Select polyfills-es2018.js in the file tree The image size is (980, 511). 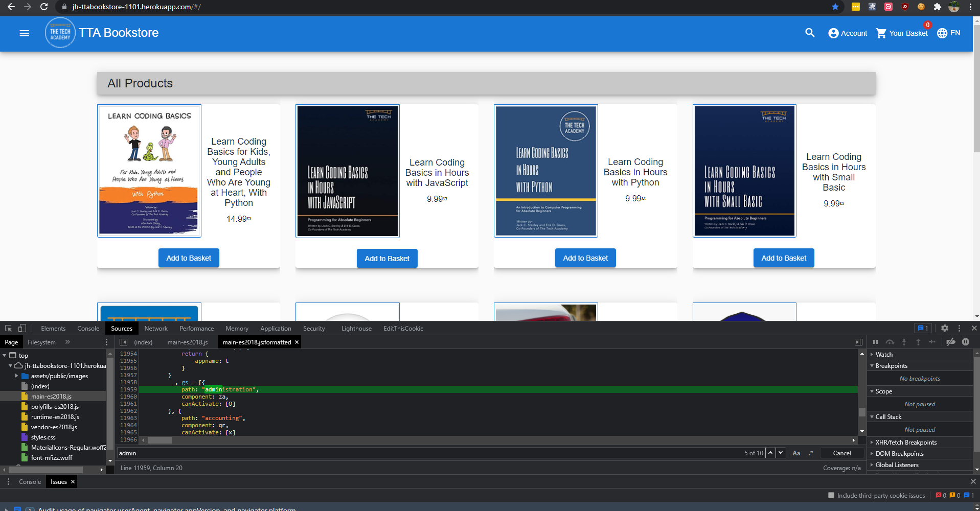tap(55, 407)
